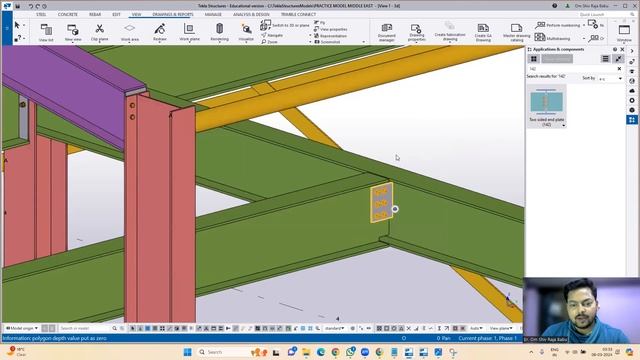Expand the Multidrawing dropdown arrow
Screen dimensions: 640x360
584,38
